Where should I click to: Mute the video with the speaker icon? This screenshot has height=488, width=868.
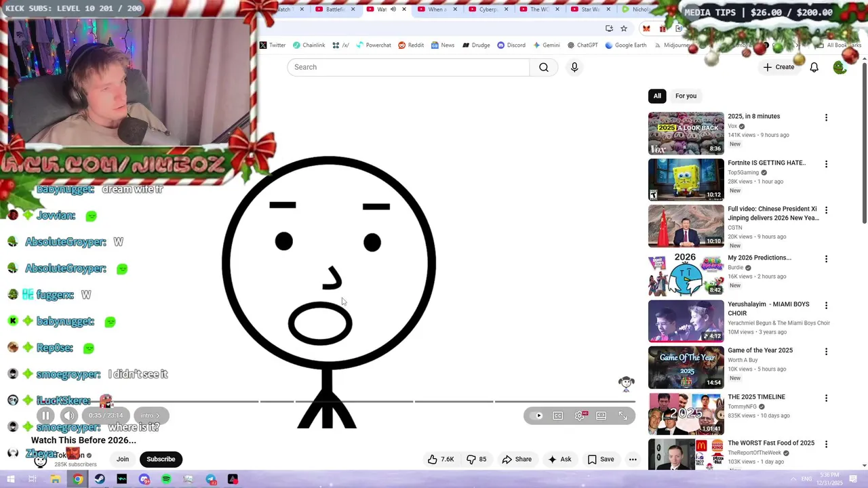coord(69,415)
